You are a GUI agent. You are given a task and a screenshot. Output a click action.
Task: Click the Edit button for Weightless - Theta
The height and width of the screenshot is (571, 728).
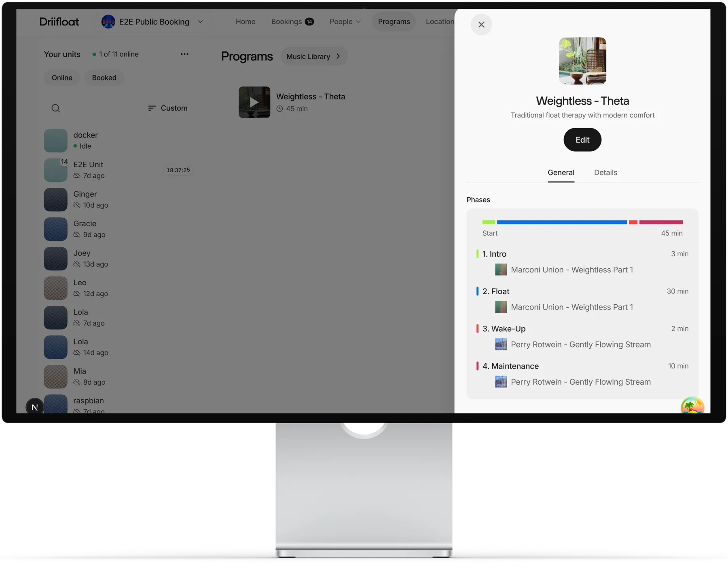pos(582,140)
